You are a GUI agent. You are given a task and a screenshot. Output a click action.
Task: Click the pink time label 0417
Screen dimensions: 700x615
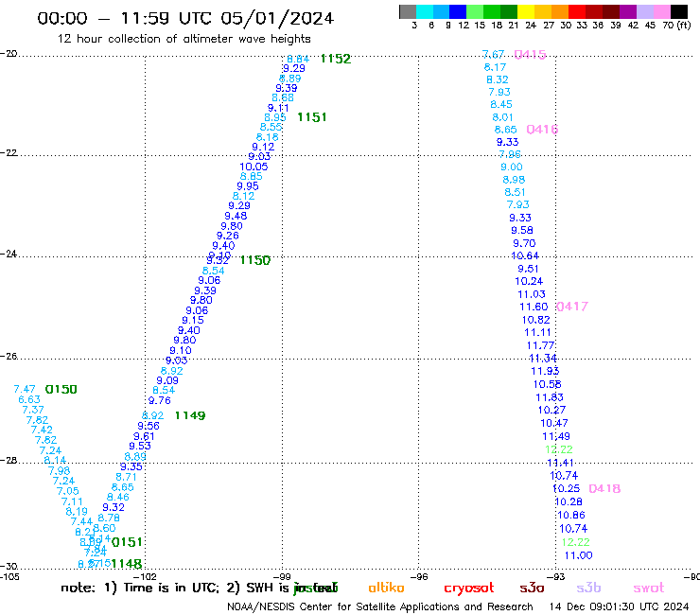572,307
